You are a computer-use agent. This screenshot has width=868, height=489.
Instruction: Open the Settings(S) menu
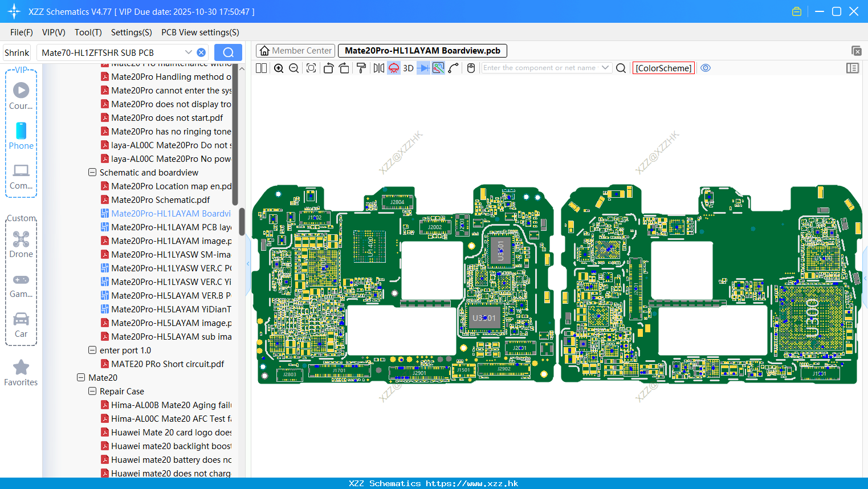132,32
